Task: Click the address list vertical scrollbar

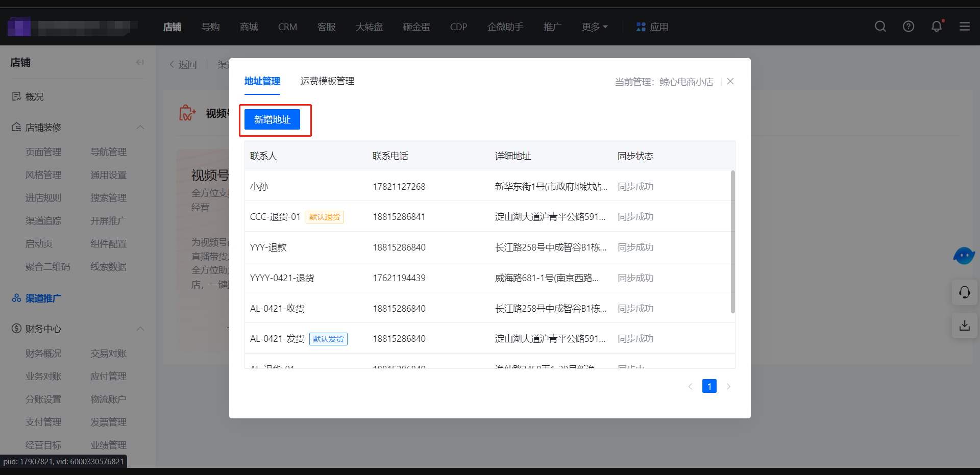Action: coord(733,242)
